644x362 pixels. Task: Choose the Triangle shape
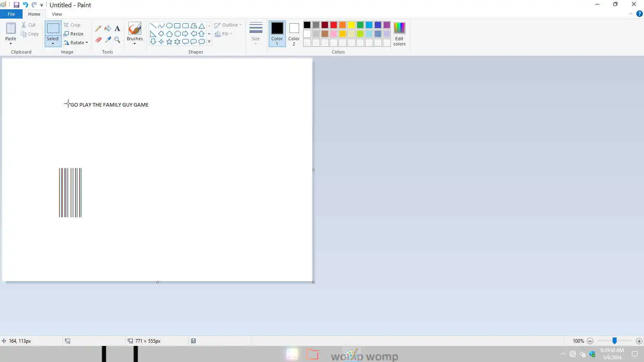point(202,26)
